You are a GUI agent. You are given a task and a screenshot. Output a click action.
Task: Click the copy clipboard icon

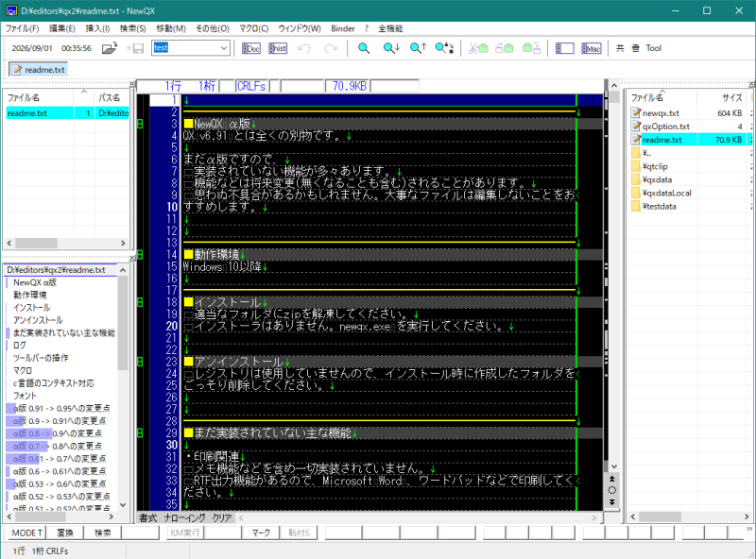coord(505,48)
